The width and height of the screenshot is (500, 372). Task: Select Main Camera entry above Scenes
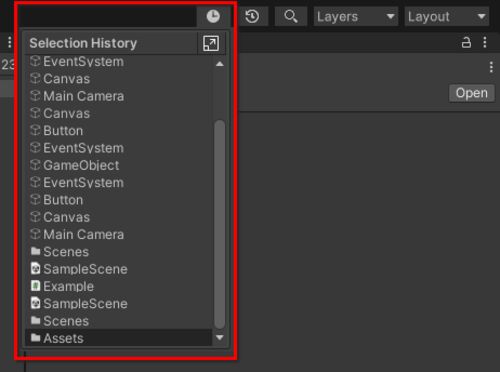click(118, 234)
